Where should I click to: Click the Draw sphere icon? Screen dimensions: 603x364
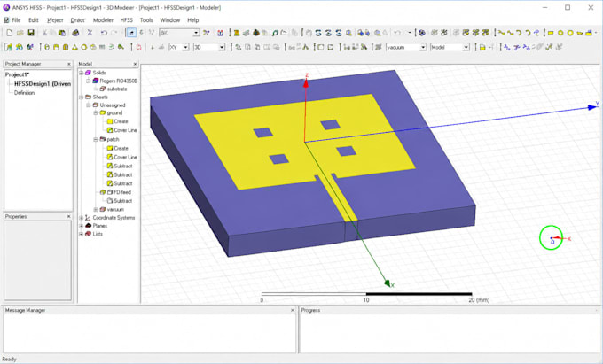click(84, 47)
